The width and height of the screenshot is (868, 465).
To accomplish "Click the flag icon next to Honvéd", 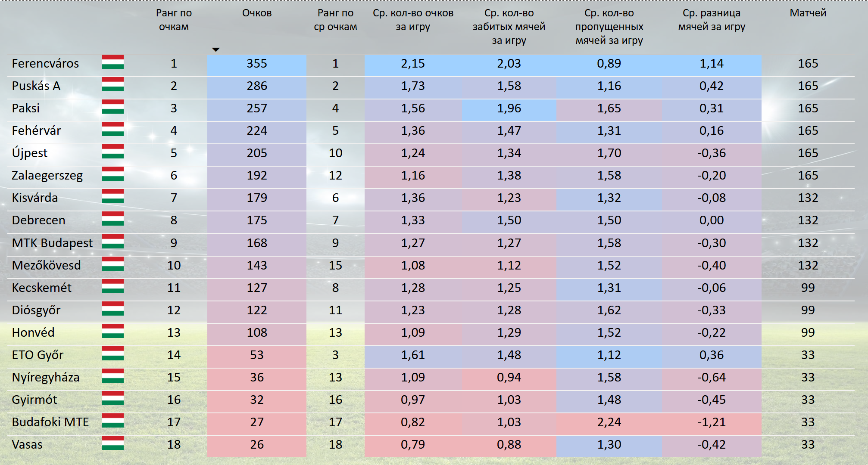I will pyautogui.click(x=113, y=331).
